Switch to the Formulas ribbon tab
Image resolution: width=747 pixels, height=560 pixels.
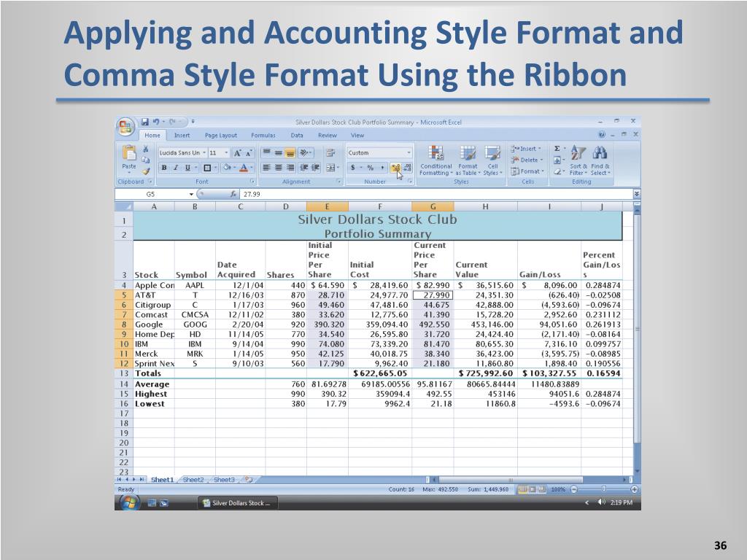point(263,135)
